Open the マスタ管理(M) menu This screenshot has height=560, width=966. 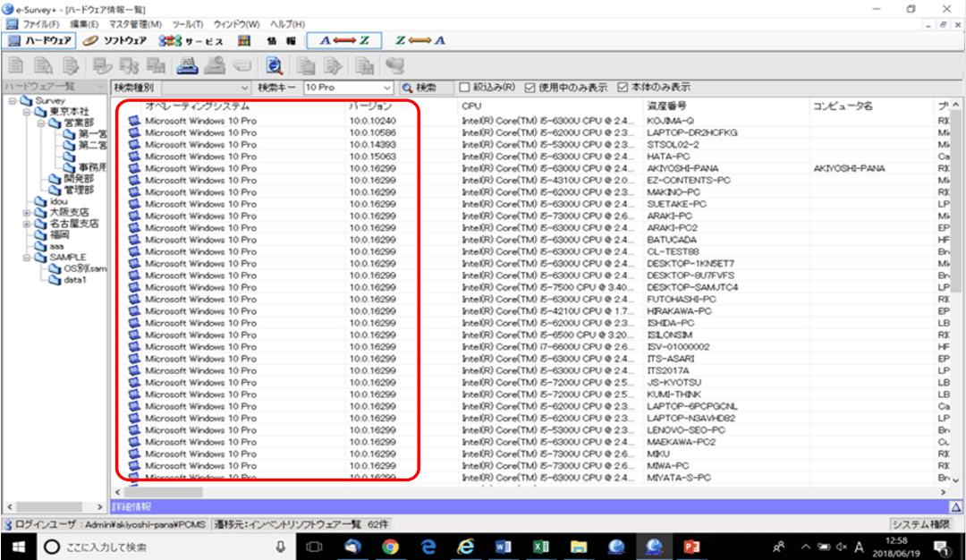point(135,24)
